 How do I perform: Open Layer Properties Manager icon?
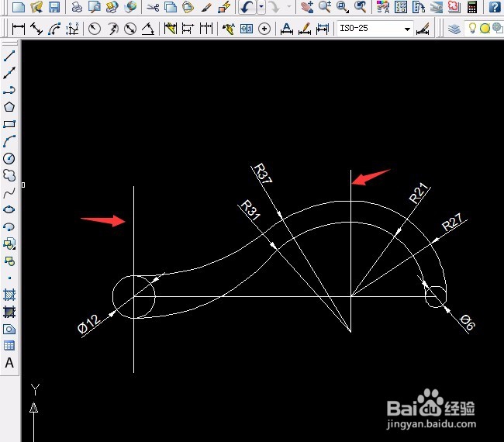[454, 29]
